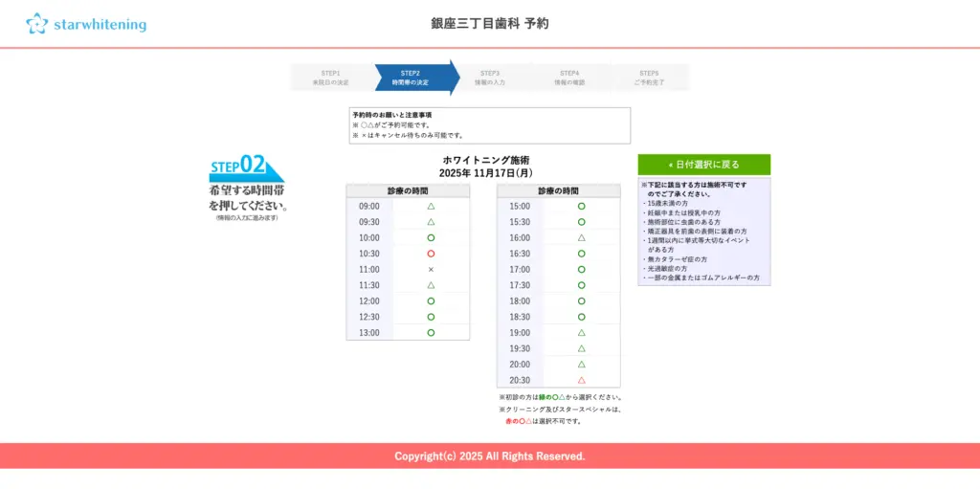Choose the 15:00 green circle slot
Viewport: 980px width, 489px height.
coord(581,206)
